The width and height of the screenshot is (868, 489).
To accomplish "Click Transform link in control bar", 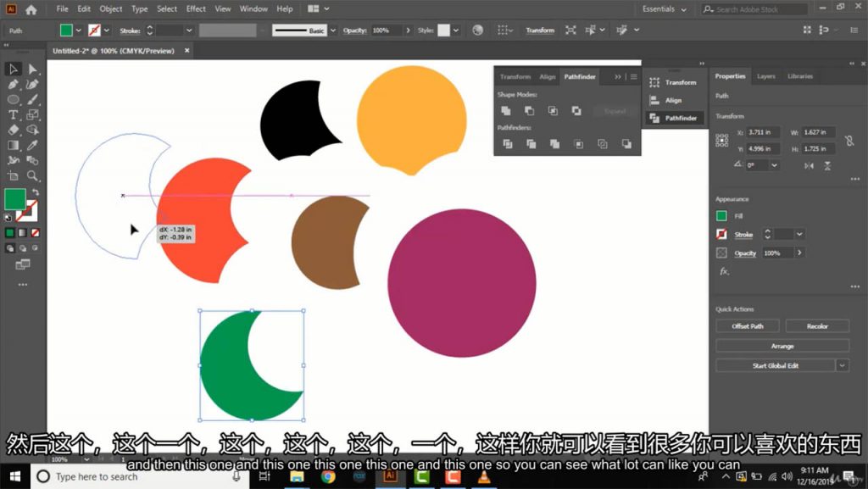I will pos(540,31).
